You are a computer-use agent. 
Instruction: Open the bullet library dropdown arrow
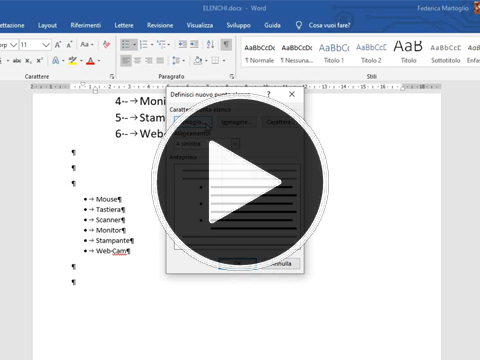[x=134, y=44]
